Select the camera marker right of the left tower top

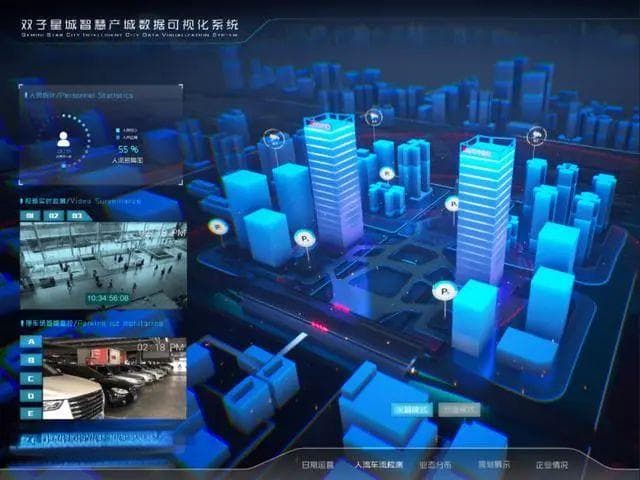pos(373,117)
